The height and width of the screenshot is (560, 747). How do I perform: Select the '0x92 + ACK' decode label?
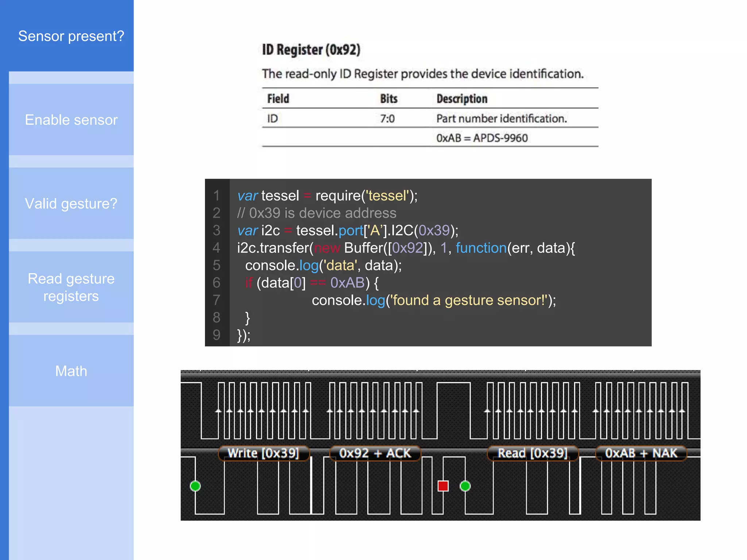tap(375, 453)
